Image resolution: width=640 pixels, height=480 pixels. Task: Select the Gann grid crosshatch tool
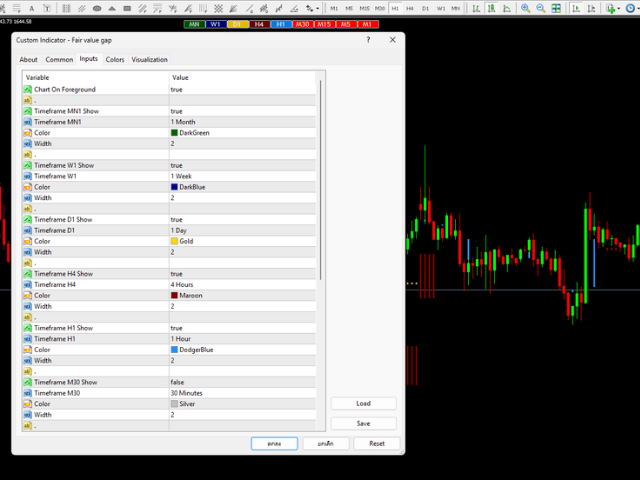pyautogui.click(x=219, y=9)
